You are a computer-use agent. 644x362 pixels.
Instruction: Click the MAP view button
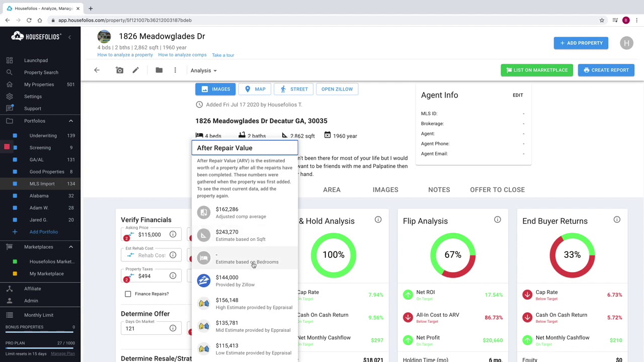click(255, 89)
